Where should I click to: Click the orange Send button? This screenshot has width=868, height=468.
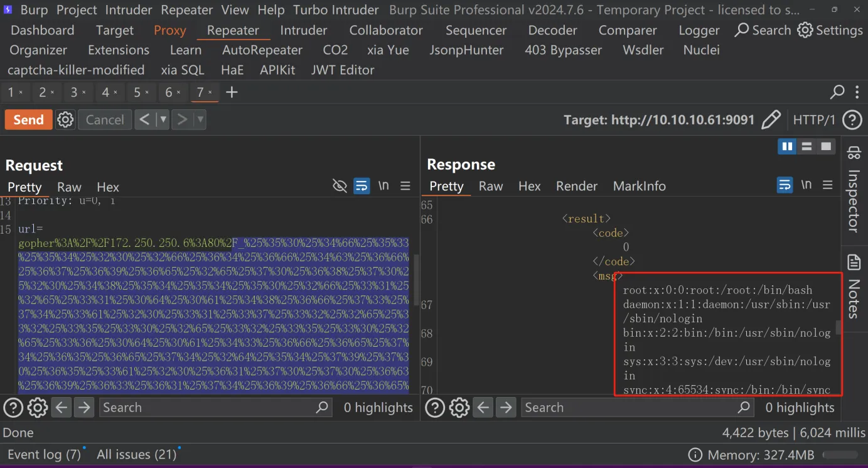tap(29, 119)
